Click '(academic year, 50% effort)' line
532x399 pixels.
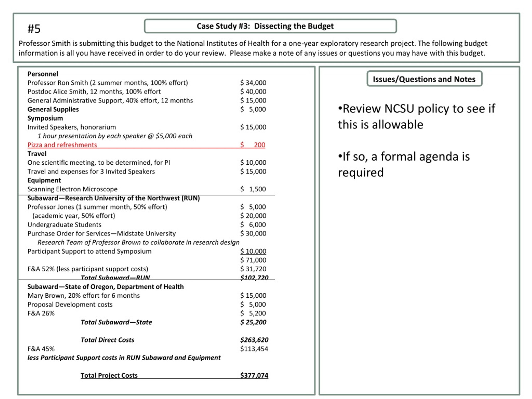(74, 216)
